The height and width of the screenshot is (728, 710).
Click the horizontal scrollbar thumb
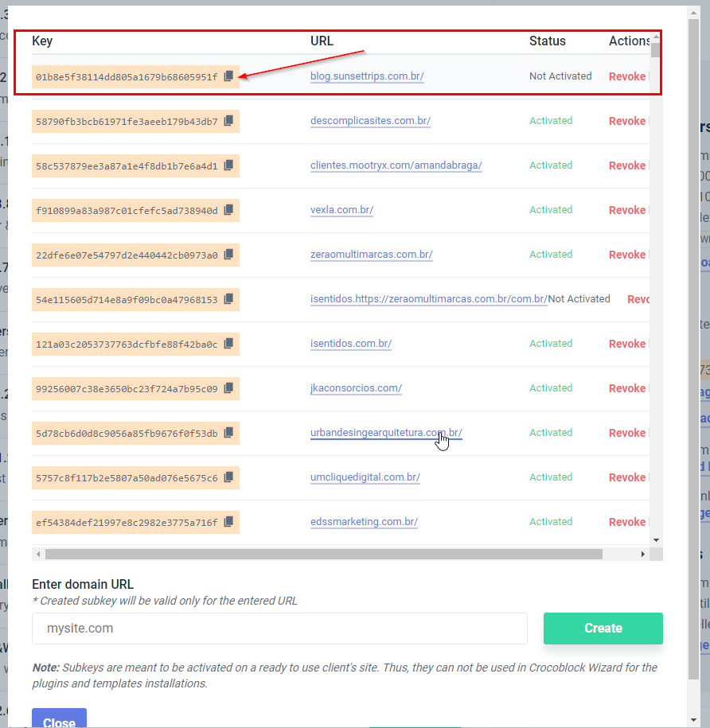tap(323, 554)
